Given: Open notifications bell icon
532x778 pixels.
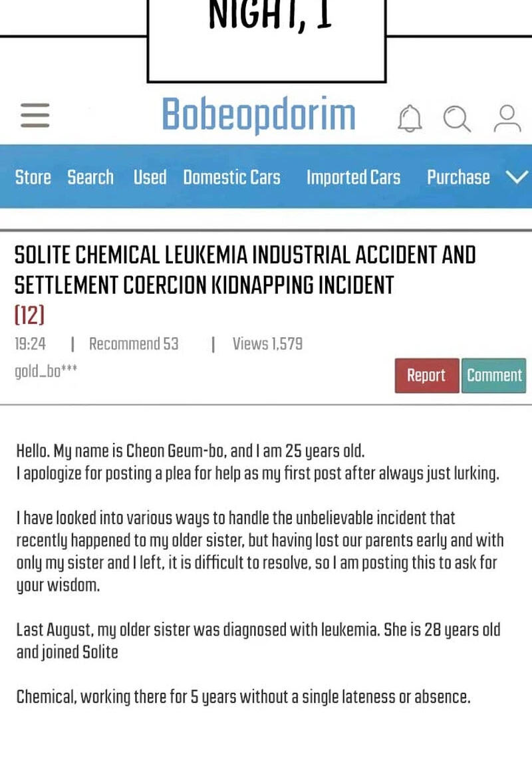Looking at the screenshot, I should (x=410, y=118).
